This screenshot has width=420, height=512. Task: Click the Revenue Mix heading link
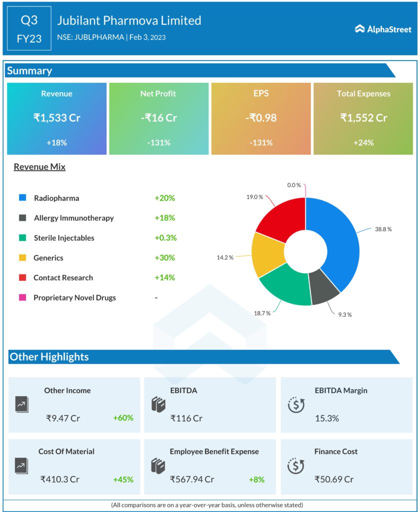pos(39,167)
